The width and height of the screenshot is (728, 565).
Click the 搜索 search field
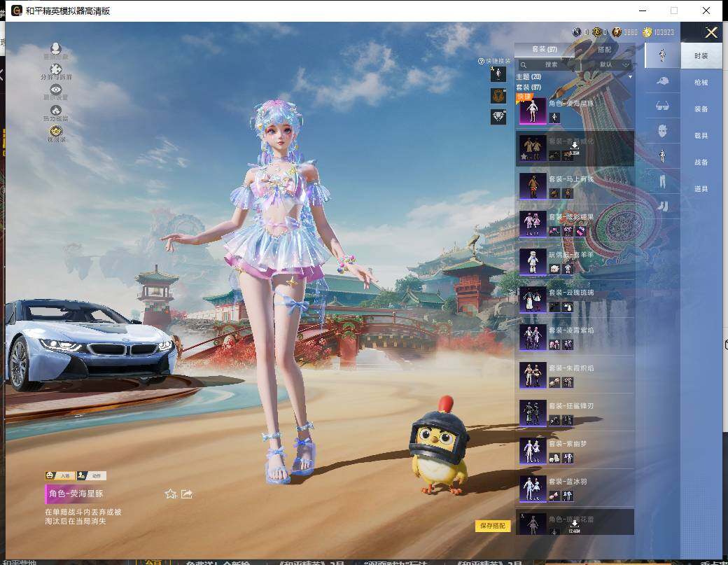(x=551, y=64)
